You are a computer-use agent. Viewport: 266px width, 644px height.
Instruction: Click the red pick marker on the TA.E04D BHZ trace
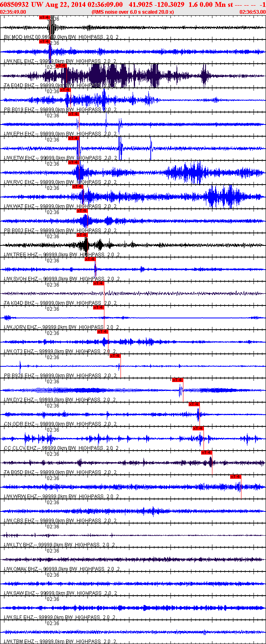tap(61, 66)
